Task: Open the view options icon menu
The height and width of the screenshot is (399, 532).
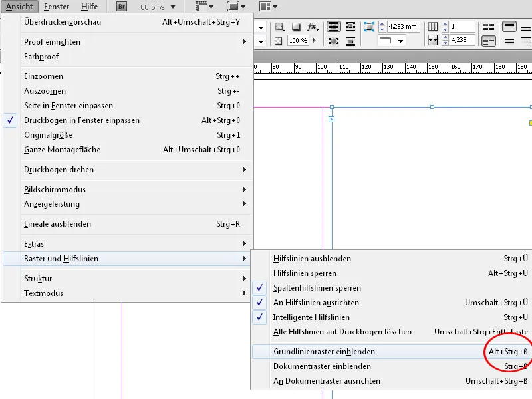Action: coord(204,7)
